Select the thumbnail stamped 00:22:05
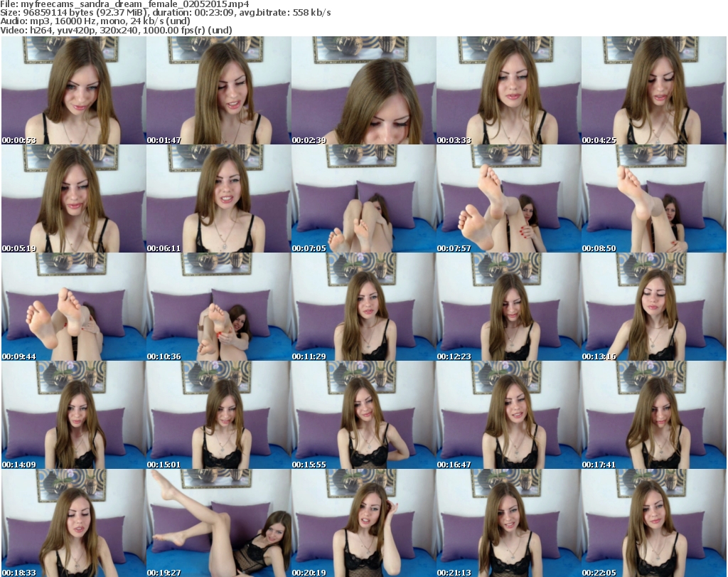 654,523
